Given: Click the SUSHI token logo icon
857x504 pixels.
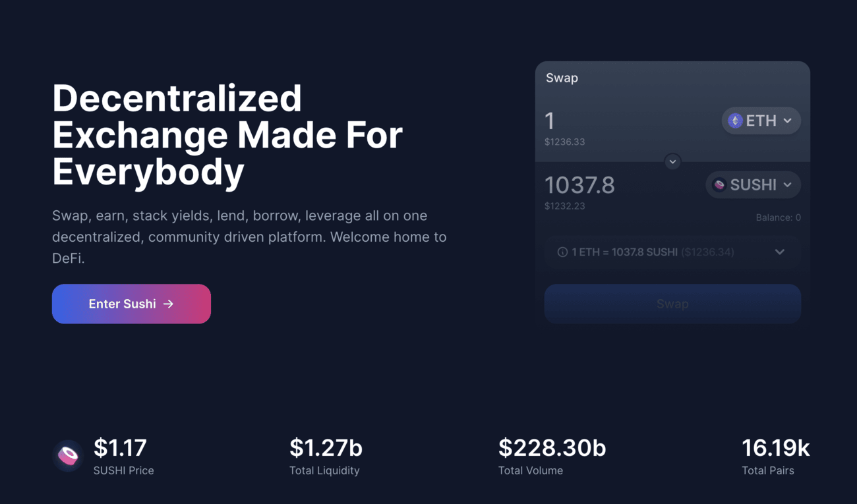Looking at the screenshot, I should coord(719,185).
